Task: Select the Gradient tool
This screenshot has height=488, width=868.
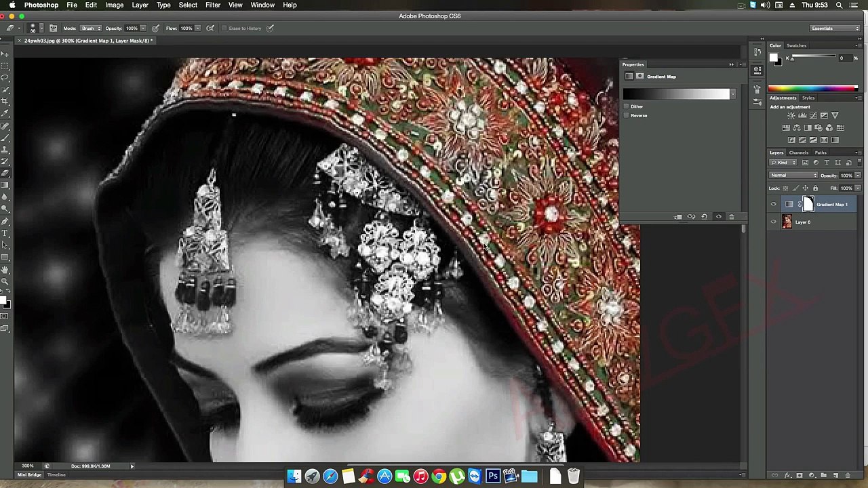Action: (x=6, y=185)
